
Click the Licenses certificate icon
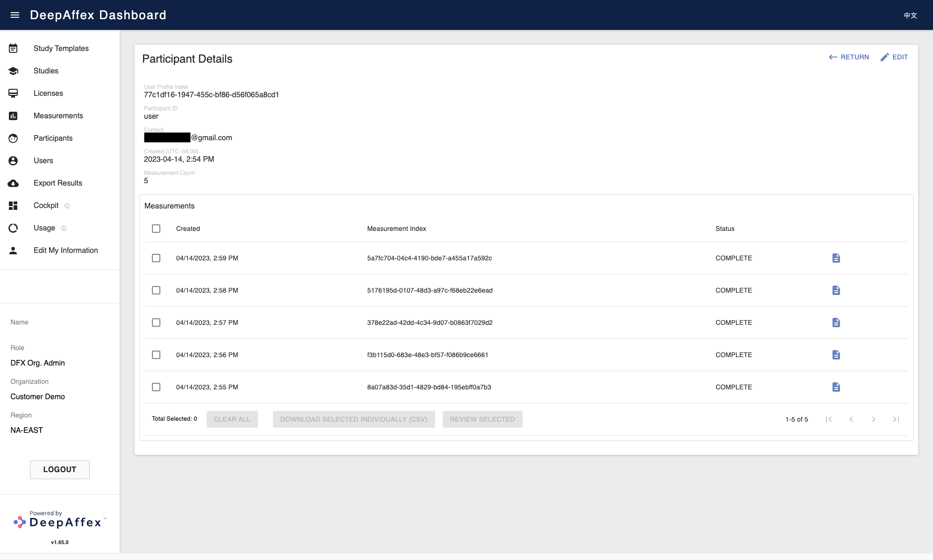(x=13, y=93)
